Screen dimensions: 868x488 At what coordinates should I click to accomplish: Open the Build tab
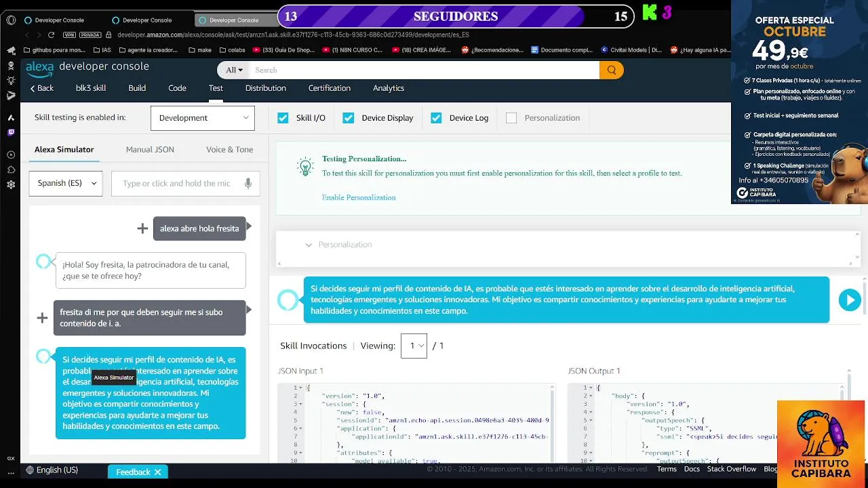pos(137,88)
